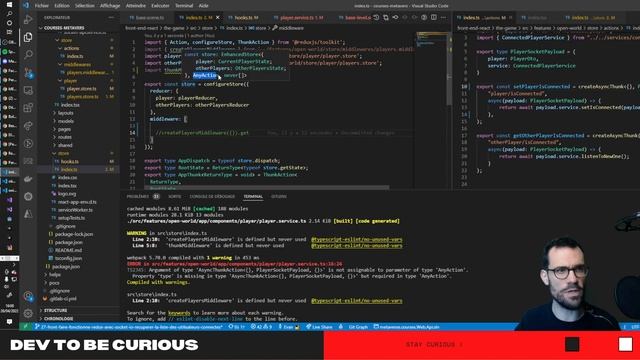Image resolution: width=640 pixels, height=360 pixels.
Task: Click the Live Share status bar item
Action: (x=319, y=327)
